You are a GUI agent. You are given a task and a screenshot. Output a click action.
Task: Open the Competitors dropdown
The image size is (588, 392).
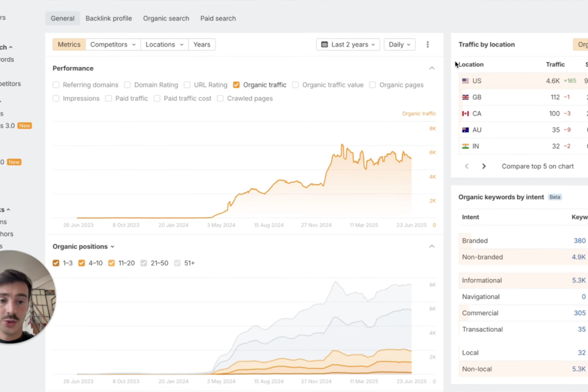click(x=113, y=45)
